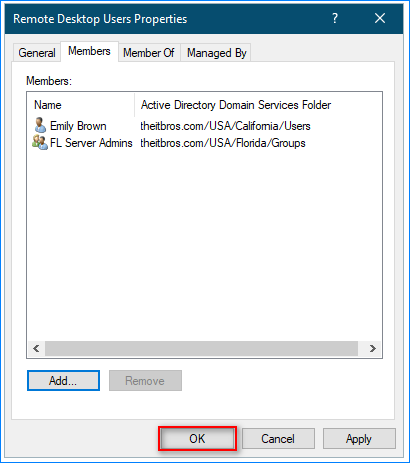Viewport: 410px width, 463px height.
Task: Select the Emily Brown member name
Action: [x=78, y=126]
